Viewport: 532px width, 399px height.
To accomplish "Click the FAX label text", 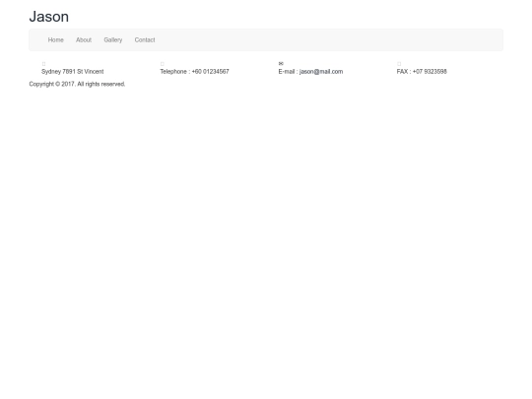I will point(402,72).
